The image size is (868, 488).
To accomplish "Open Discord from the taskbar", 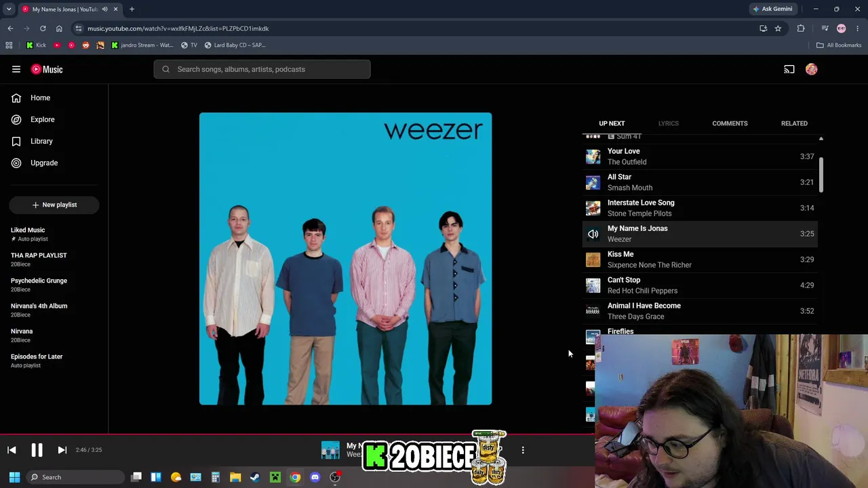I will pyautogui.click(x=315, y=477).
